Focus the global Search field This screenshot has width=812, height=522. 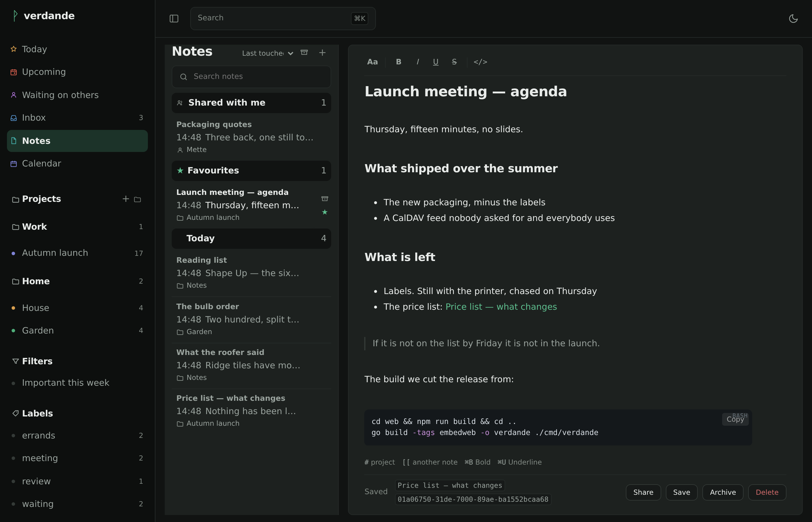[283, 18]
